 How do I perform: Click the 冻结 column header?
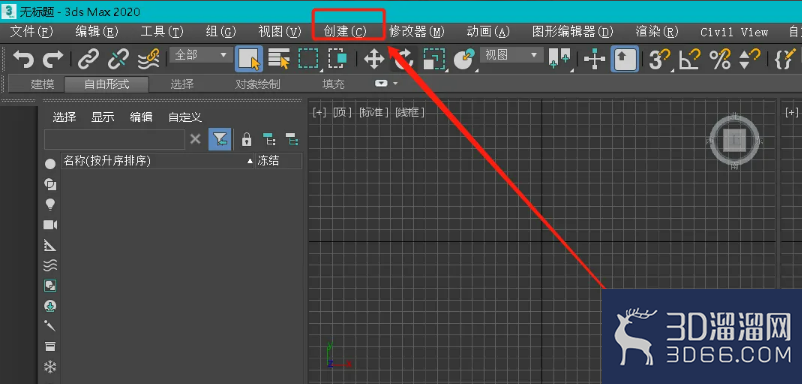279,161
